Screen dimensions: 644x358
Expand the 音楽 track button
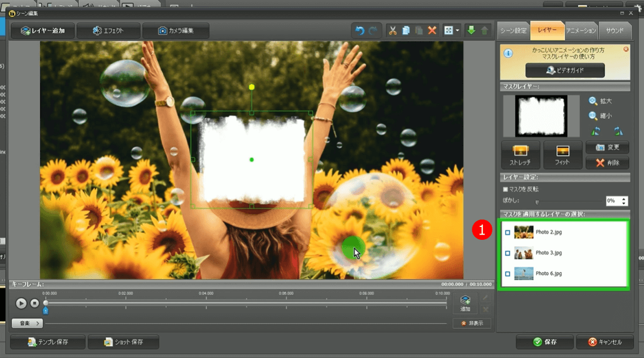(27, 323)
